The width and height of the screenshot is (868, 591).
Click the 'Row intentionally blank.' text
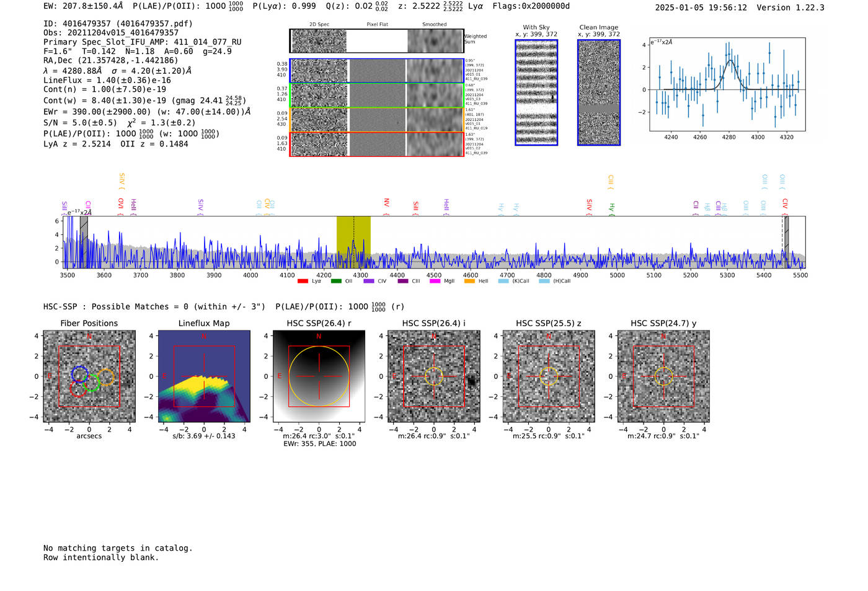tap(101, 558)
